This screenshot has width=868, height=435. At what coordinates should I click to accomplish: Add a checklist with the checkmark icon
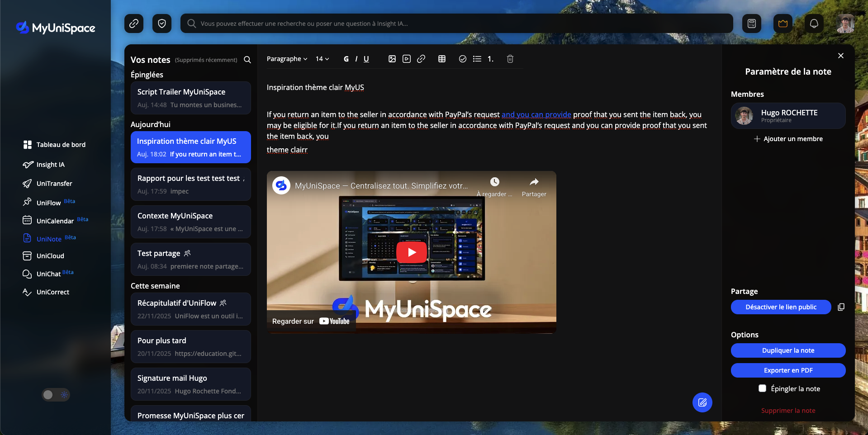pos(462,59)
